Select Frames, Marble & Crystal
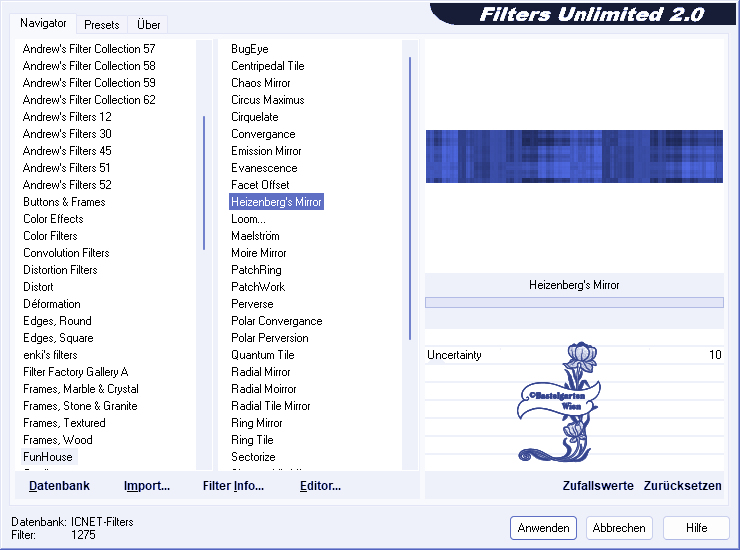Viewport: 740px width, 550px height. [81, 389]
